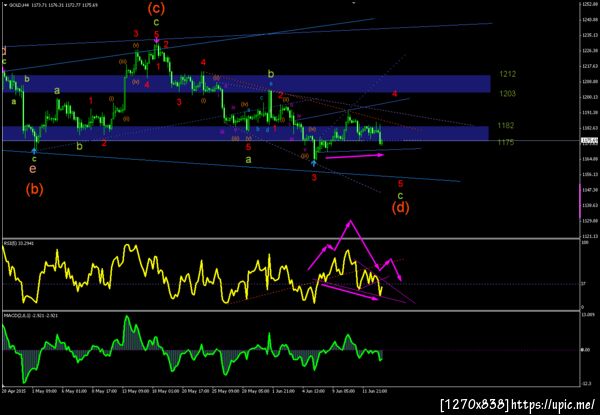Click the 1 Jun 21:00 time axis label
Screen dimensions: 600x415
click(x=286, y=391)
